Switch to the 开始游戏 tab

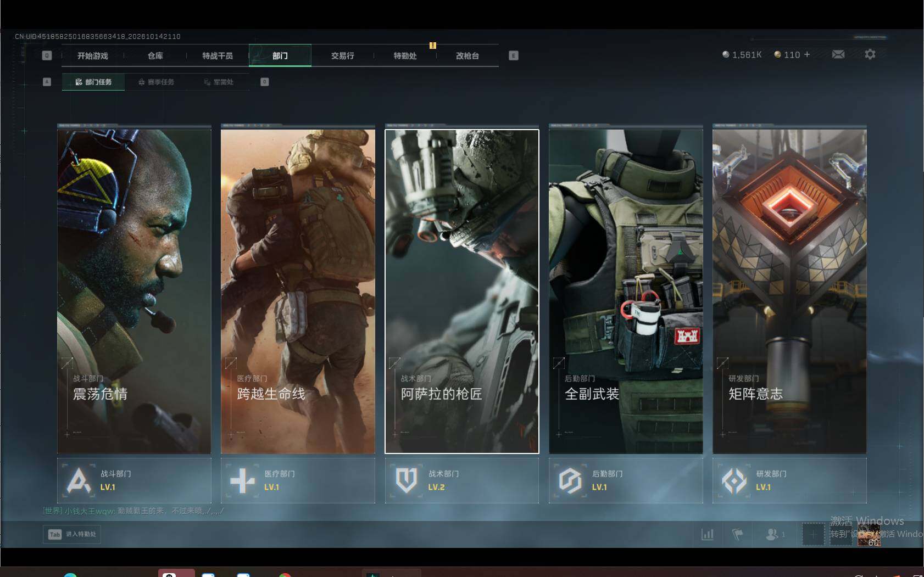pyautogui.click(x=93, y=55)
